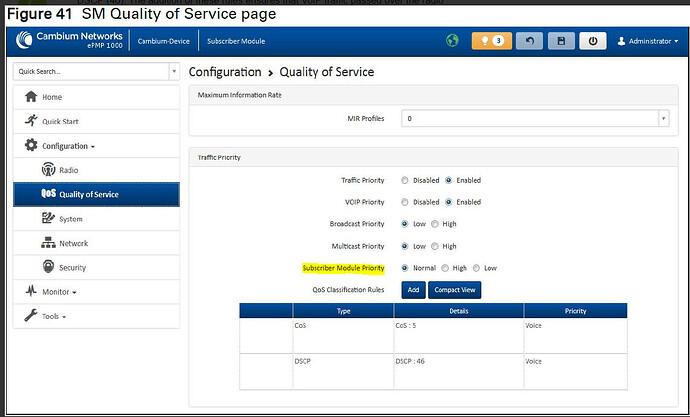Click the Subscriber Module header link

click(236, 41)
